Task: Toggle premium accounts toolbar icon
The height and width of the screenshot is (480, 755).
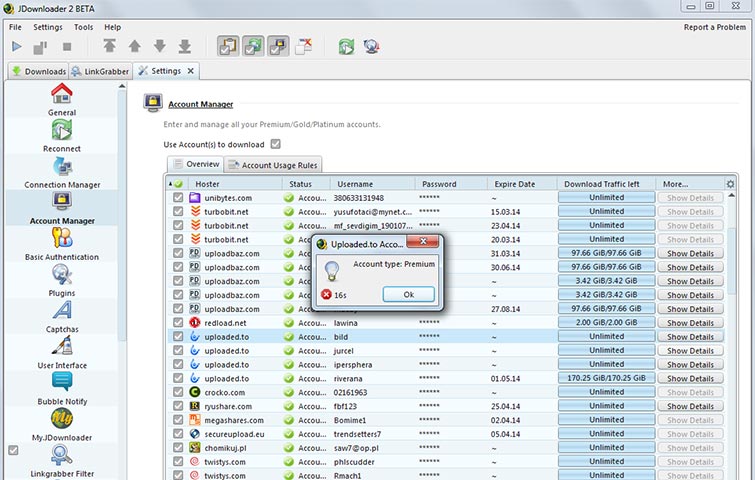Action: pos(278,46)
